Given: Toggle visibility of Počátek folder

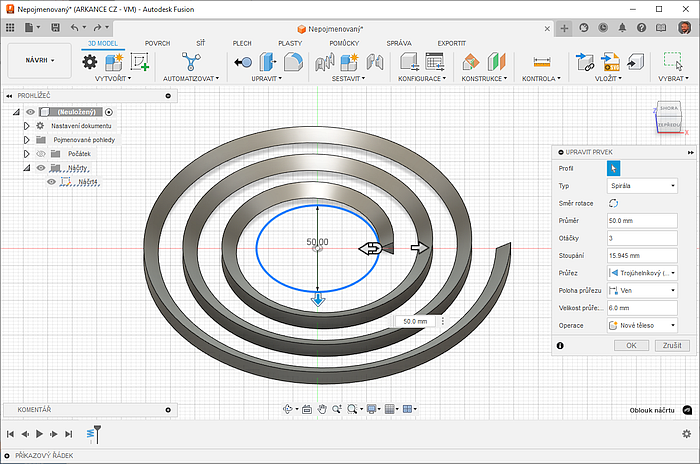Looking at the screenshot, I should point(41,154).
